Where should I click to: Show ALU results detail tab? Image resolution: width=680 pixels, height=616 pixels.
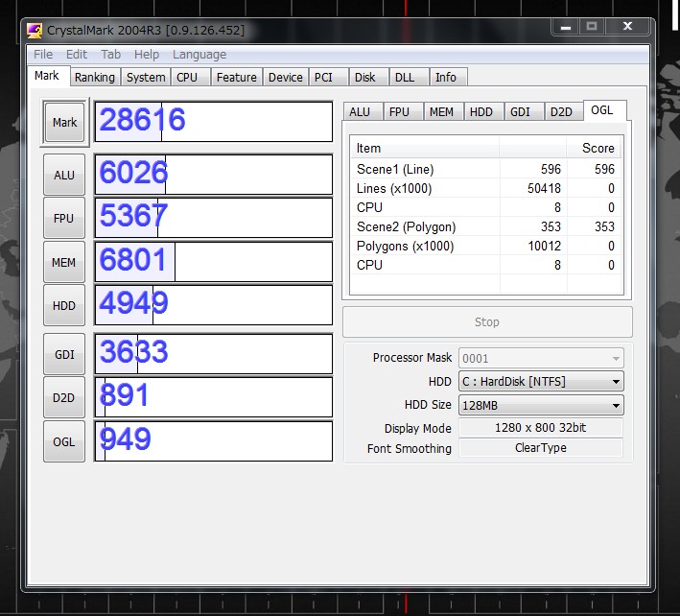[363, 112]
